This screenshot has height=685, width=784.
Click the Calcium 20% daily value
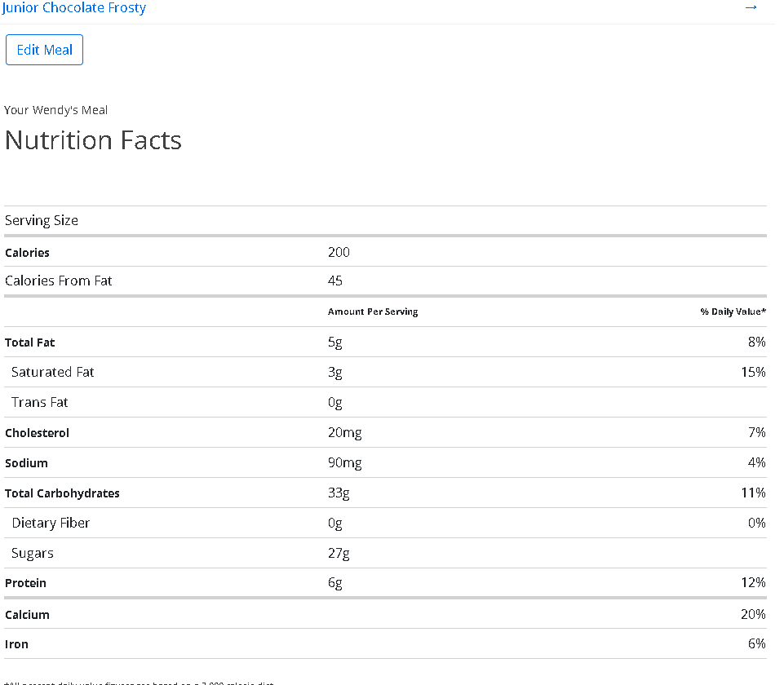(753, 615)
